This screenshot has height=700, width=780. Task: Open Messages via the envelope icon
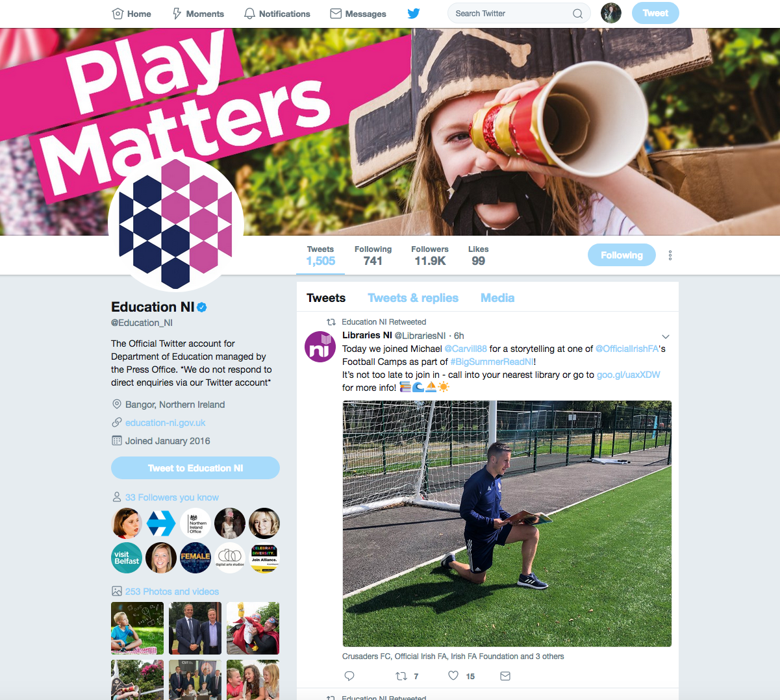pos(336,14)
